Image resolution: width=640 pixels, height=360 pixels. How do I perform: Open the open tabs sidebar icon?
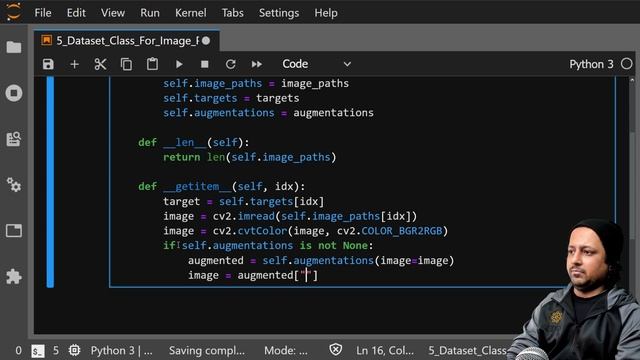pos(14,231)
